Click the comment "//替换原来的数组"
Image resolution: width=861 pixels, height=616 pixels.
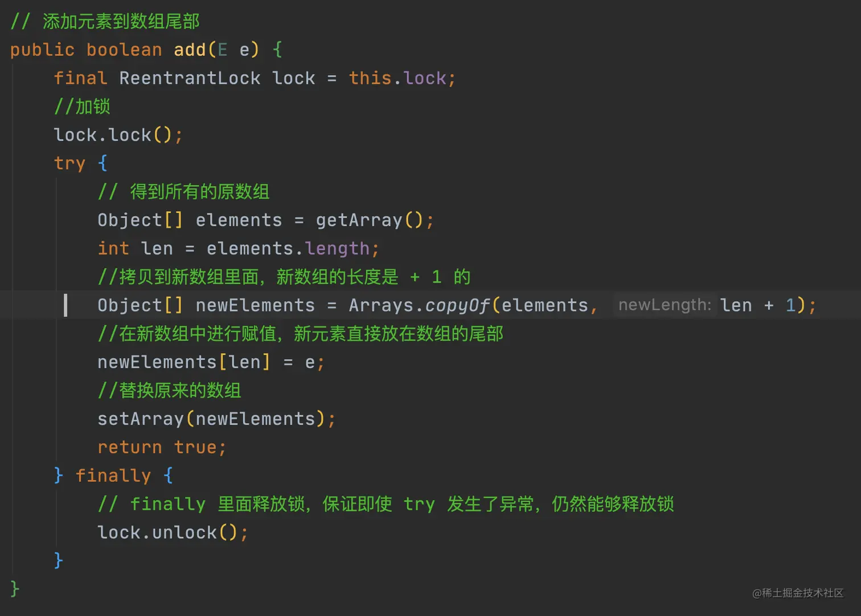[169, 391]
